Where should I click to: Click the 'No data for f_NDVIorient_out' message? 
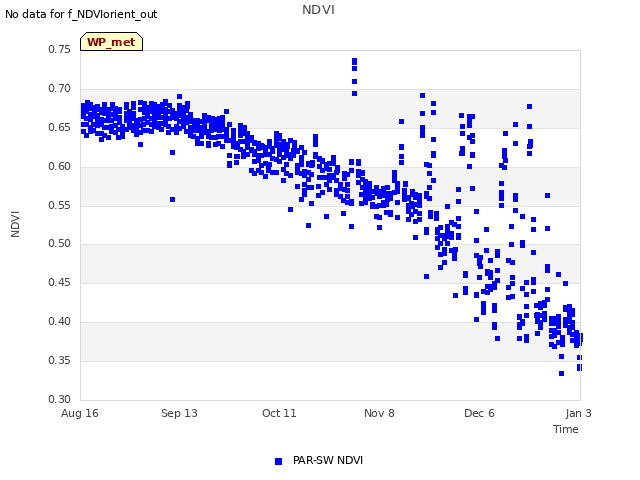click(81, 14)
